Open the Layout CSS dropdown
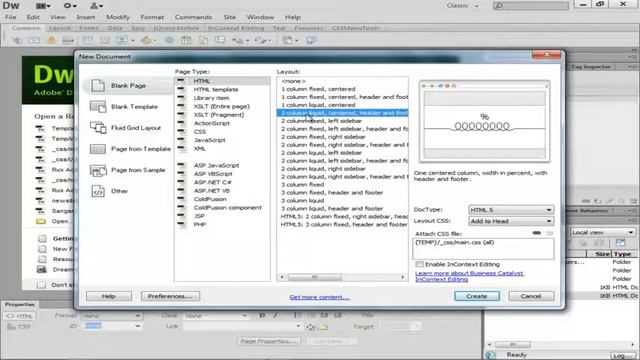 click(511, 221)
